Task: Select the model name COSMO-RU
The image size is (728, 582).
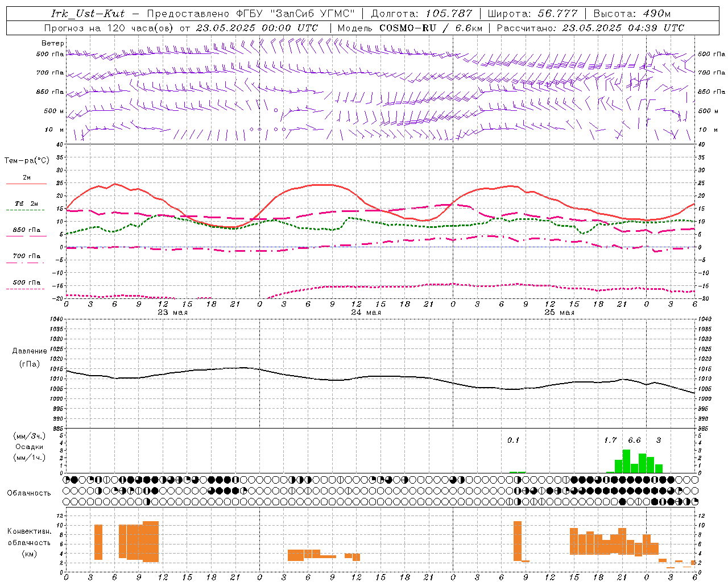Action: (407, 28)
